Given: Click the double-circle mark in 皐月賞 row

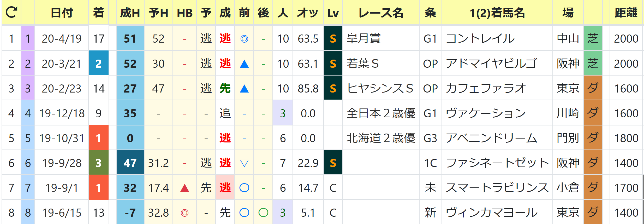Looking at the screenshot, I should [244, 39].
